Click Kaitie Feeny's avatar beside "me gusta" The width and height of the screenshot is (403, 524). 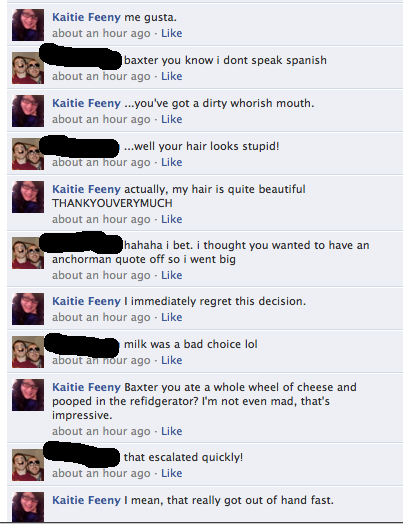[28, 25]
